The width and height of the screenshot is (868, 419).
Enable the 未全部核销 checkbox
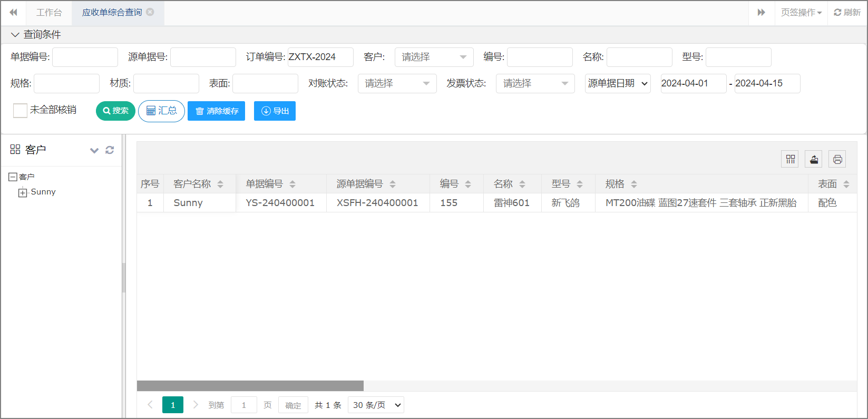coord(20,110)
